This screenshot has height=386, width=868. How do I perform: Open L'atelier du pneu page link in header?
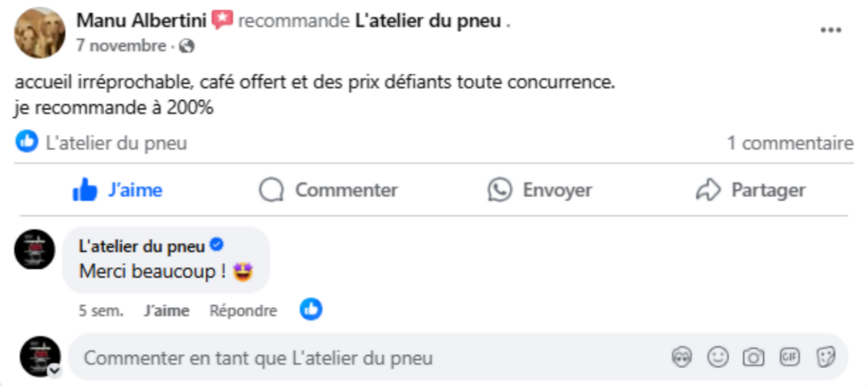[x=428, y=21]
